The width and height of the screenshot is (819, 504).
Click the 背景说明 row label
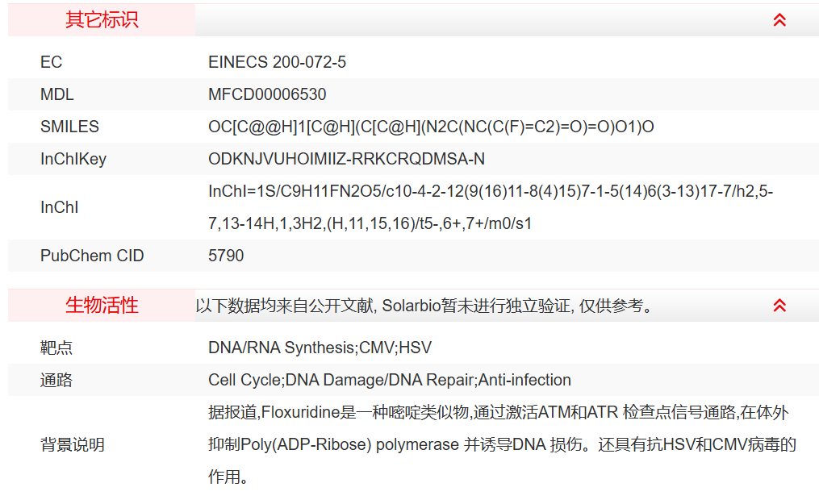(x=73, y=444)
